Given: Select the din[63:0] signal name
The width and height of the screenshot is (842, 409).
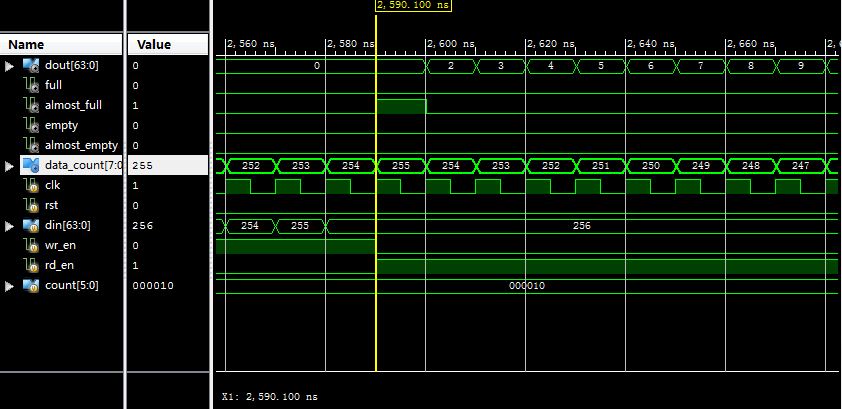Looking at the screenshot, I should click(68, 225).
